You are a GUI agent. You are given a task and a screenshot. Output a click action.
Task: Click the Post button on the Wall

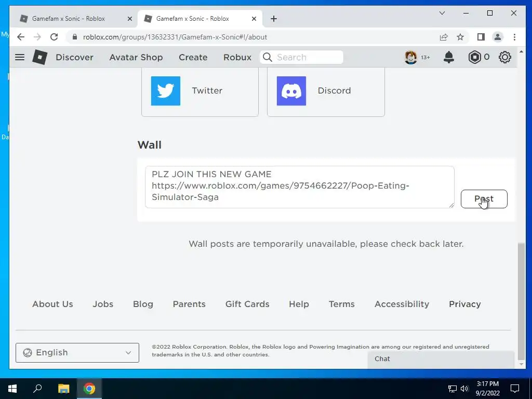[484, 199]
